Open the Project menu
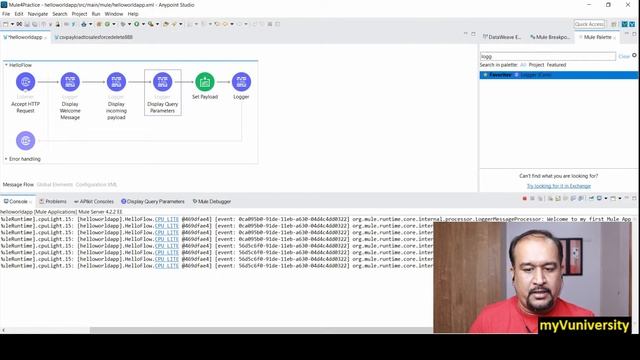The height and width of the screenshot is (360, 640). click(x=79, y=14)
